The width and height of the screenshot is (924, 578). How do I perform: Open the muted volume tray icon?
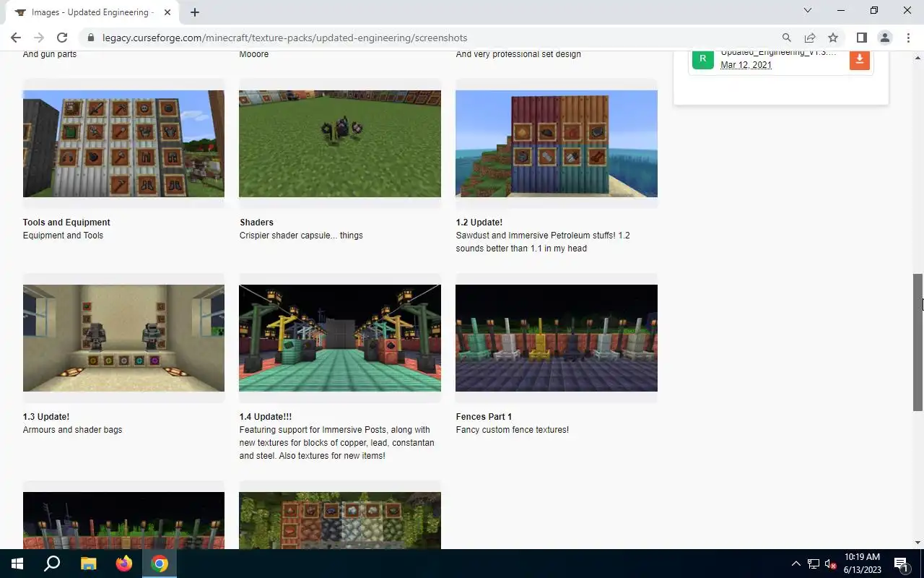(x=831, y=564)
